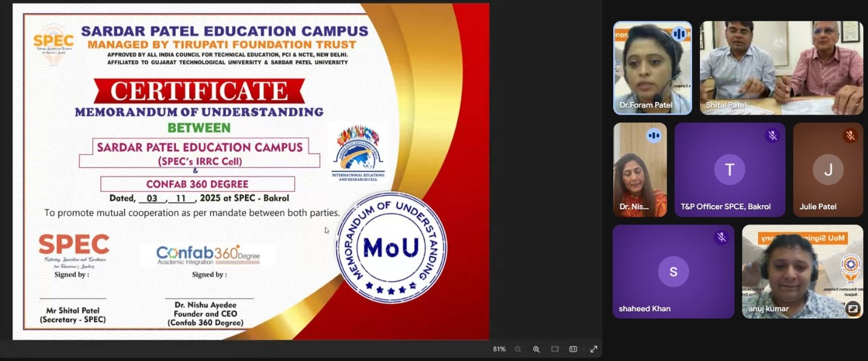Click the fit-to-width icon in bottom toolbar
This screenshot has height=361, width=868.
[x=555, y=349]
